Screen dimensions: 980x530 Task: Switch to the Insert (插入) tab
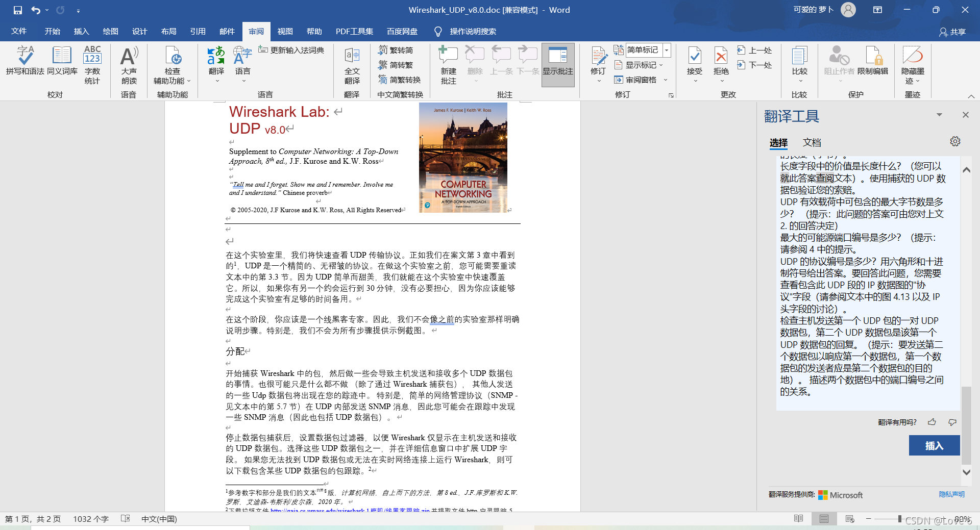click(x=82, y=32)
